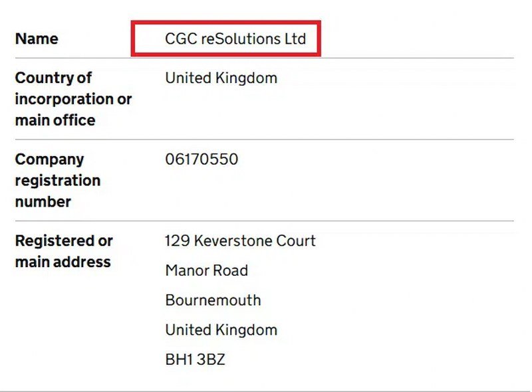This screenshot has height=392, width=532.
Task: Select the postcode BH1 3BZ
Action: click(x=195, y=360)
